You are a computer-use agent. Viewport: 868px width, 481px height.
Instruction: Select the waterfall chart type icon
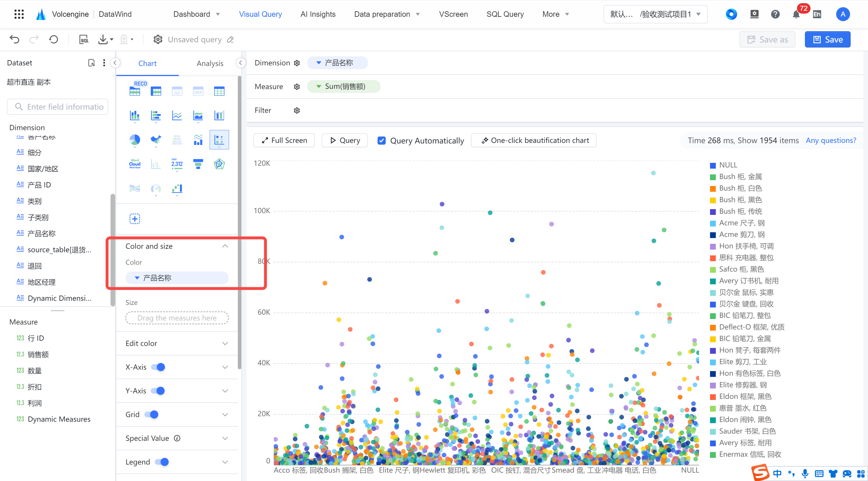176,188
